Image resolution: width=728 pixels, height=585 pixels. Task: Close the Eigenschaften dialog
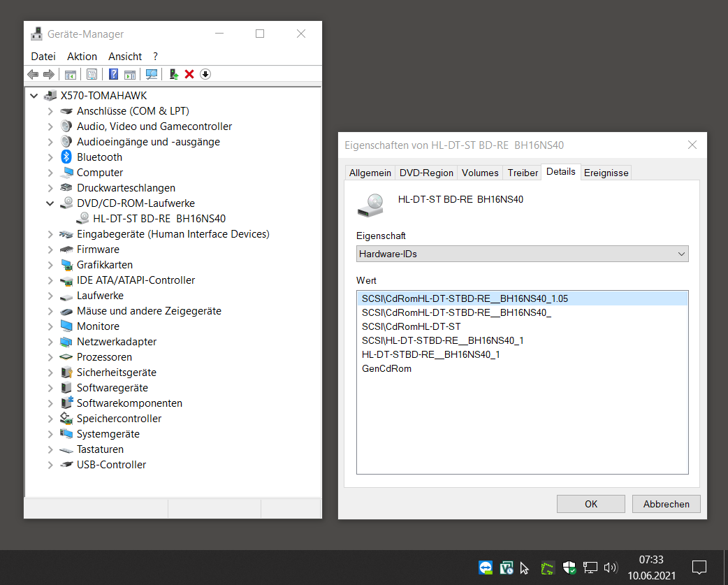692,145
